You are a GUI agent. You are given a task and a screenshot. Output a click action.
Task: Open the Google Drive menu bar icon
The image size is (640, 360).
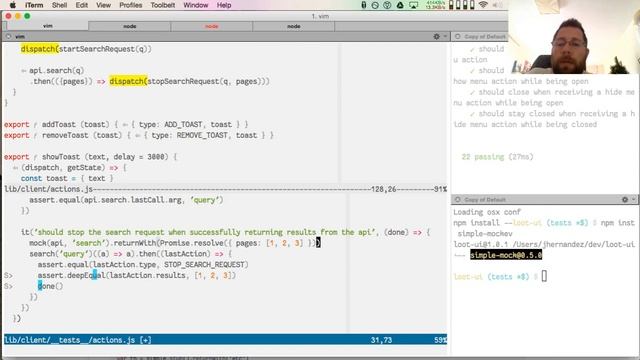pyautogui.click(x=400, y=5)
